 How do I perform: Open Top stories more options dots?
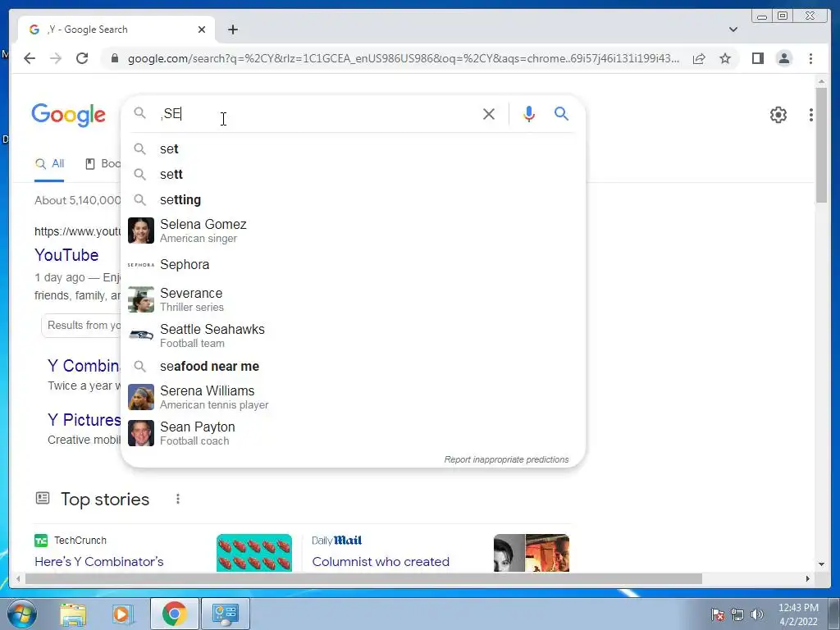(x=178, y=500)
